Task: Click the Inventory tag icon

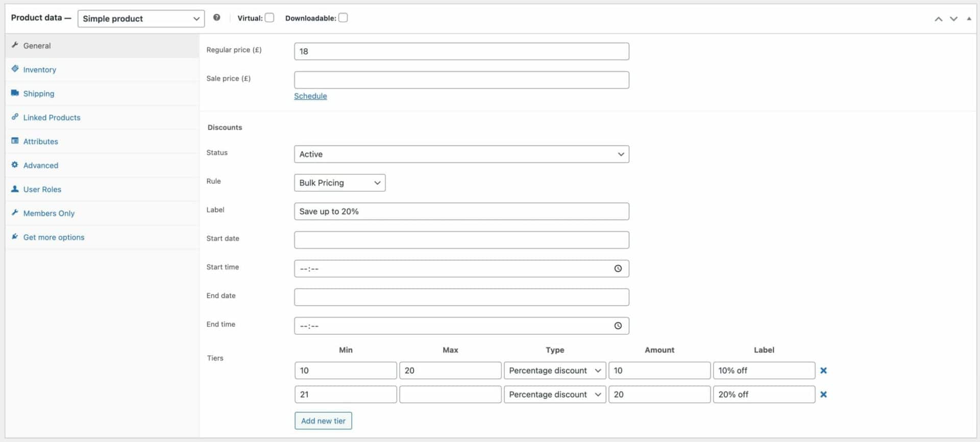Action: click(x=15, y=69)
